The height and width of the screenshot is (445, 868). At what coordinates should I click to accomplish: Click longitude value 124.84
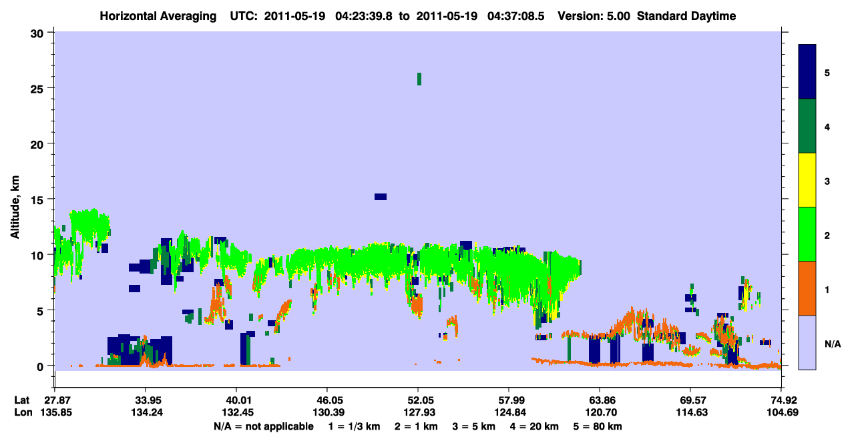pyautogui.click(x=509, y=412)
